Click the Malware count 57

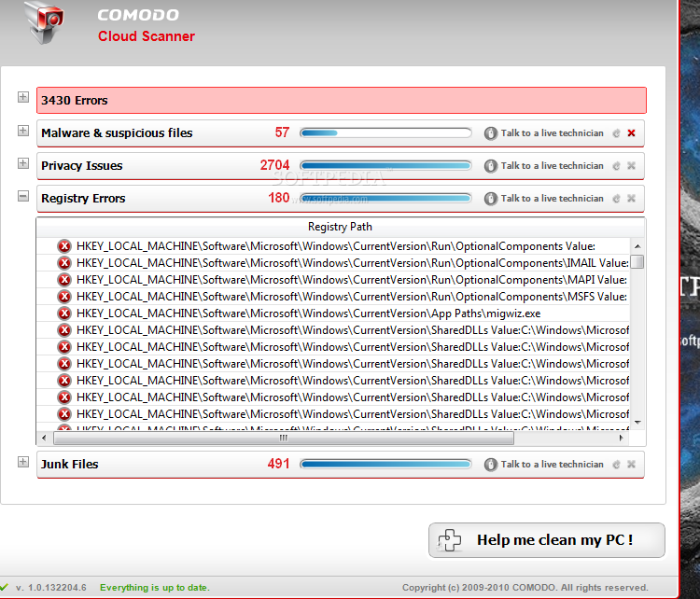click(x=282, y=132)
